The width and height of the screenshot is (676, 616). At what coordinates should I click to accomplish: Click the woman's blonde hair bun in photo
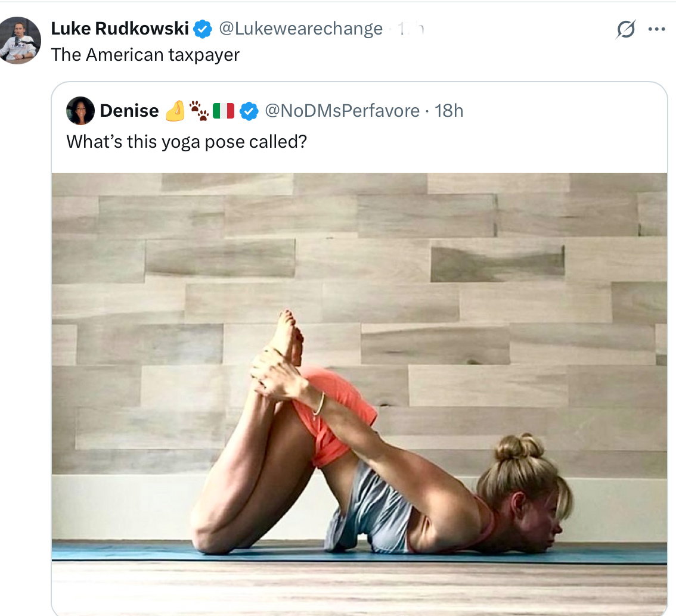point(519,447)
